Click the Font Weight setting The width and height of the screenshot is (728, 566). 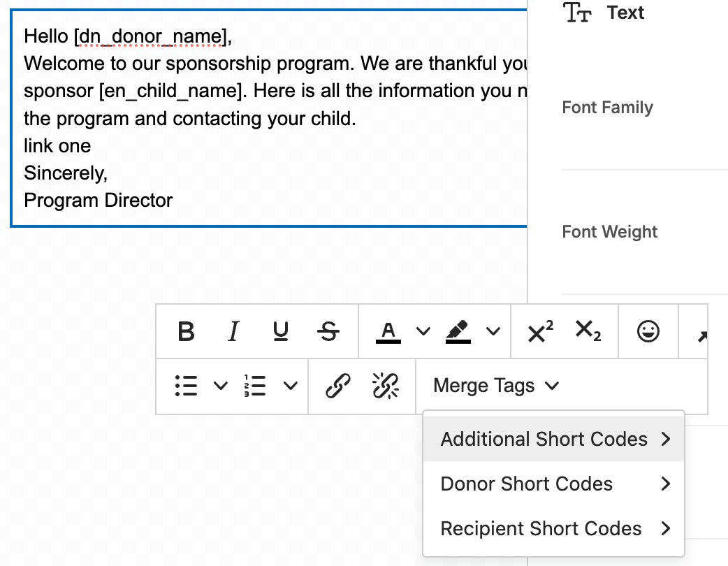coord(610,231)
